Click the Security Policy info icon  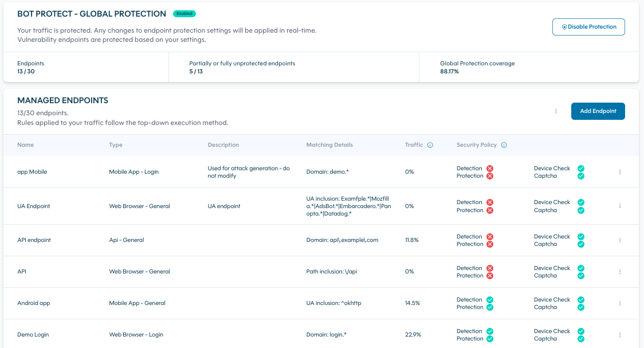504,145
